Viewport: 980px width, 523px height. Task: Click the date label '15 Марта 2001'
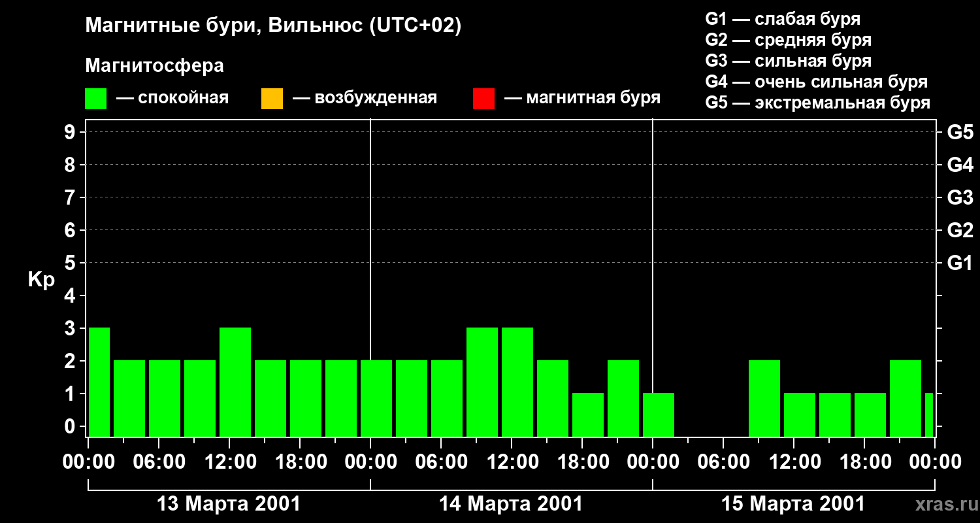coord(793,504)
